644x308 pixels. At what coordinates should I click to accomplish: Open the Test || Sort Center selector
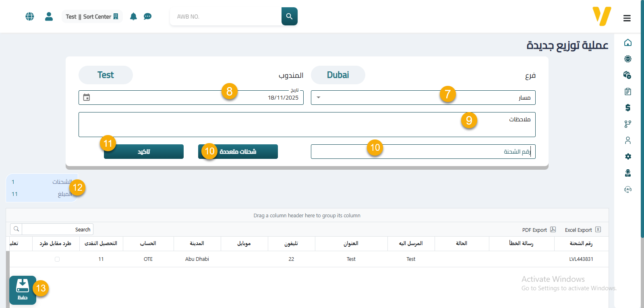pyautogui.click(x=92, y=17)
